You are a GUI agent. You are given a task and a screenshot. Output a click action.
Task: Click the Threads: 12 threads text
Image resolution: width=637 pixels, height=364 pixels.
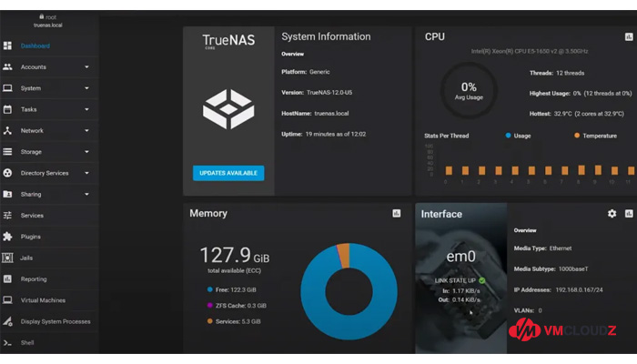click(x=557, y=73)
